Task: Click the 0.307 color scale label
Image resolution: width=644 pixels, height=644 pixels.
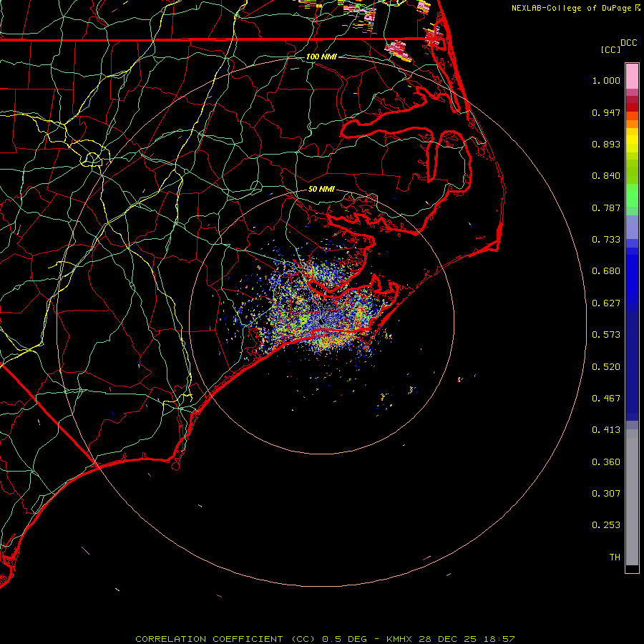Action: [606, 494]
